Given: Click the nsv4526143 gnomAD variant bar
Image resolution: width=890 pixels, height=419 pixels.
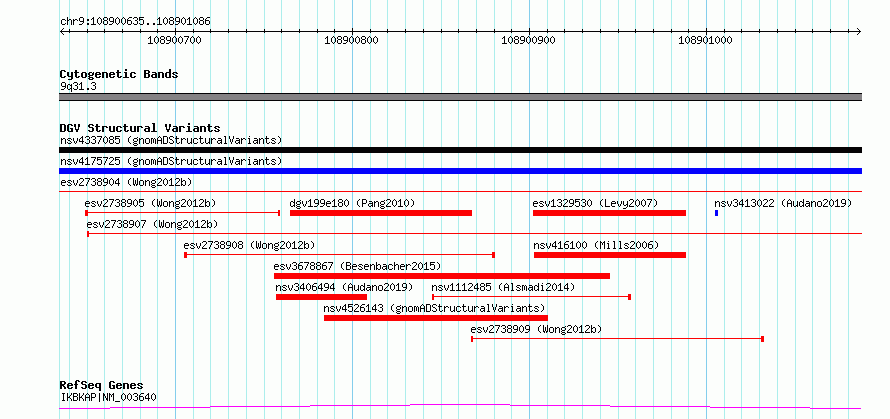Looking at the screenshot, I should pos(436,318).
